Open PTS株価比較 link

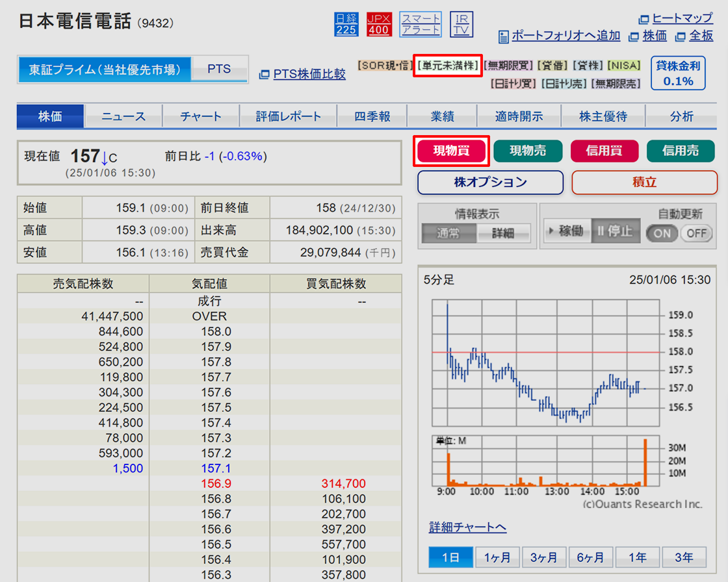(x=309, y=74)
